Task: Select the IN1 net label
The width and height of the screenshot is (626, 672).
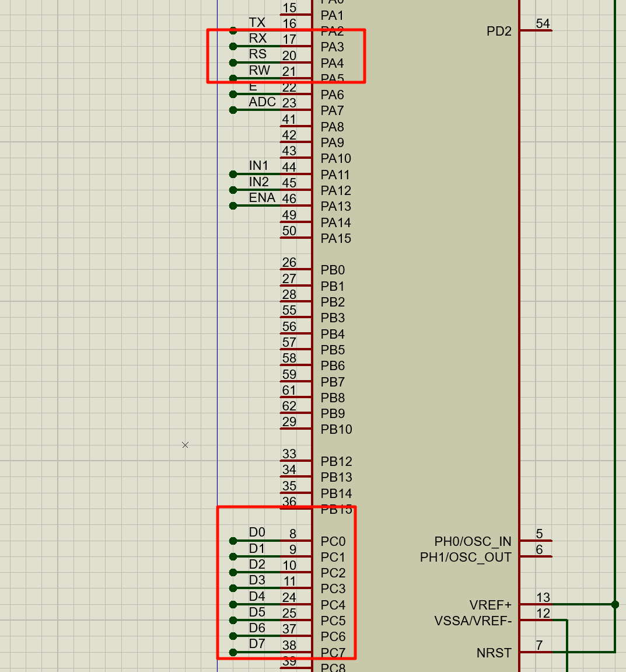Action: 258,165
